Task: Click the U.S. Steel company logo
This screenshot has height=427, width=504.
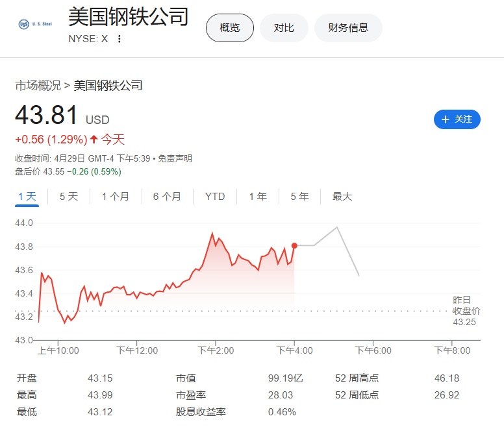Action: coord(35,24)
